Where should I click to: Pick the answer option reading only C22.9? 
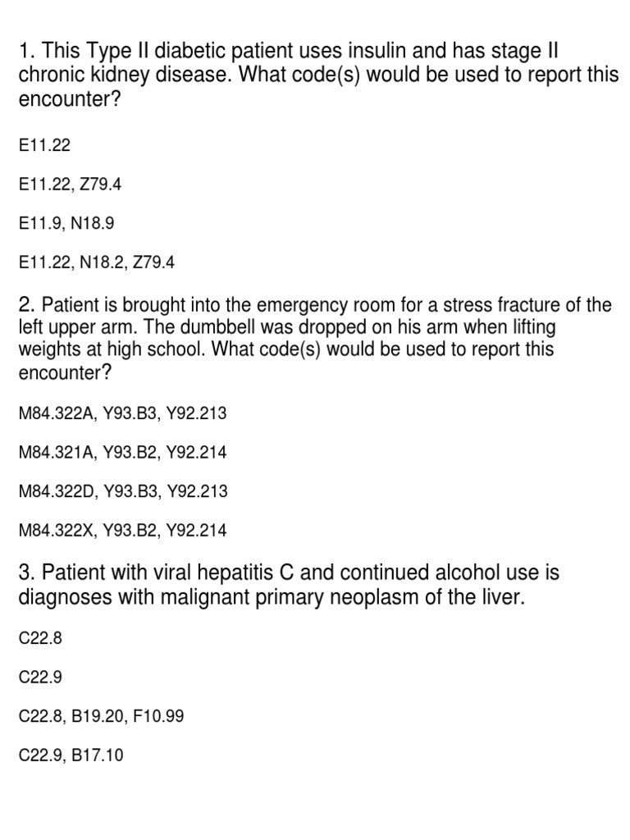(40, 677)
